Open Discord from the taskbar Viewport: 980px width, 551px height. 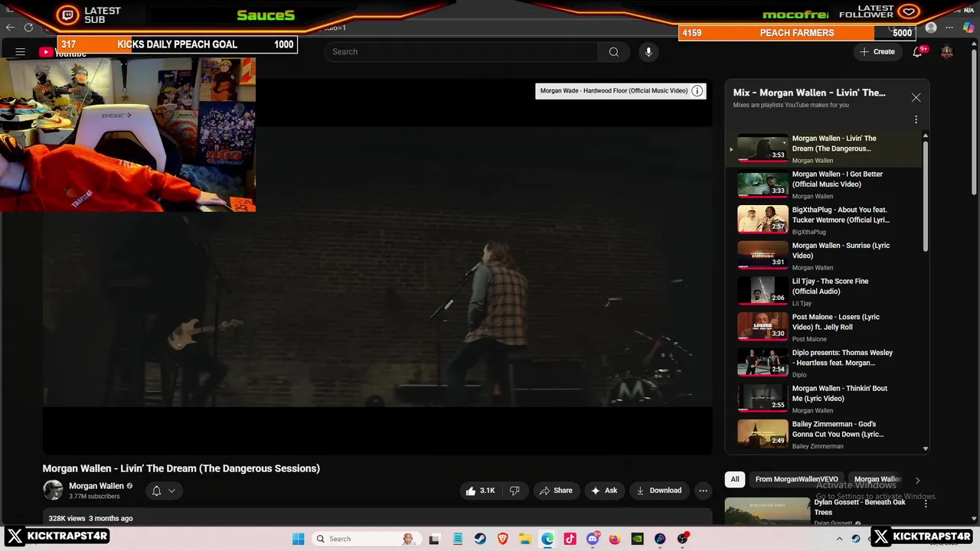pyautogui.click(x=593, y=539)
